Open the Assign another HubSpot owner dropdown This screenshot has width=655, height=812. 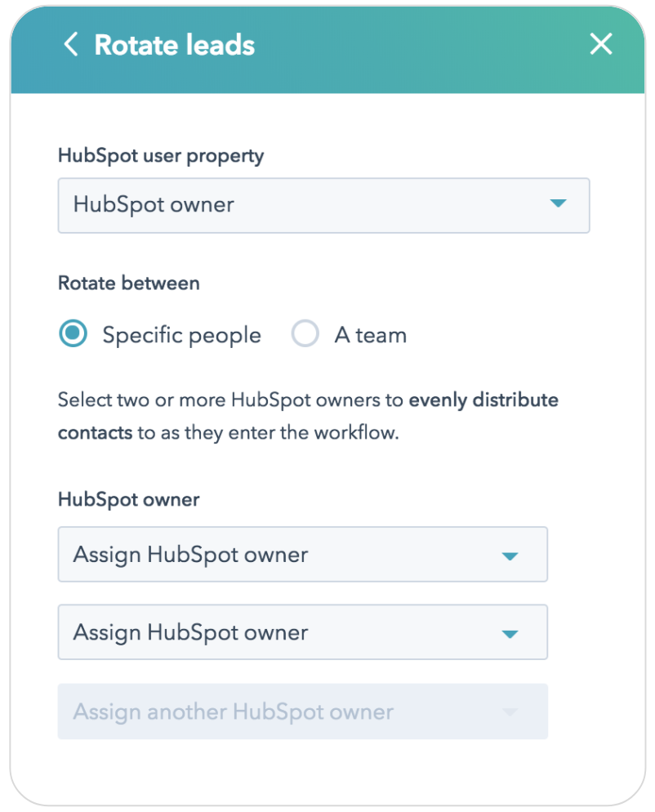tap(302, 711)
